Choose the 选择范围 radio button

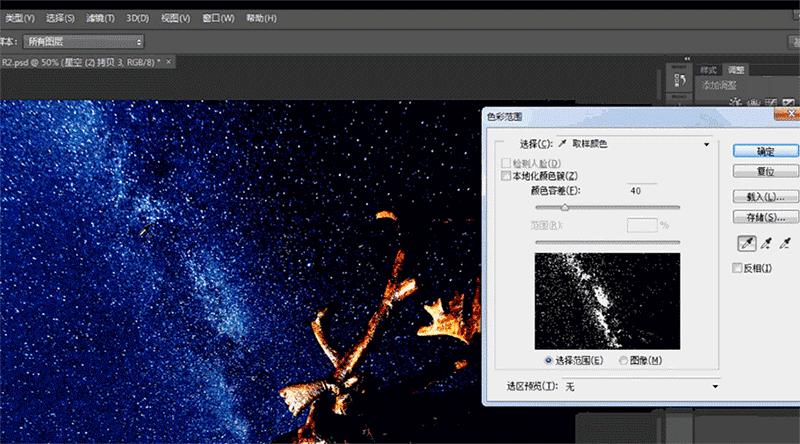coord(546,360)
